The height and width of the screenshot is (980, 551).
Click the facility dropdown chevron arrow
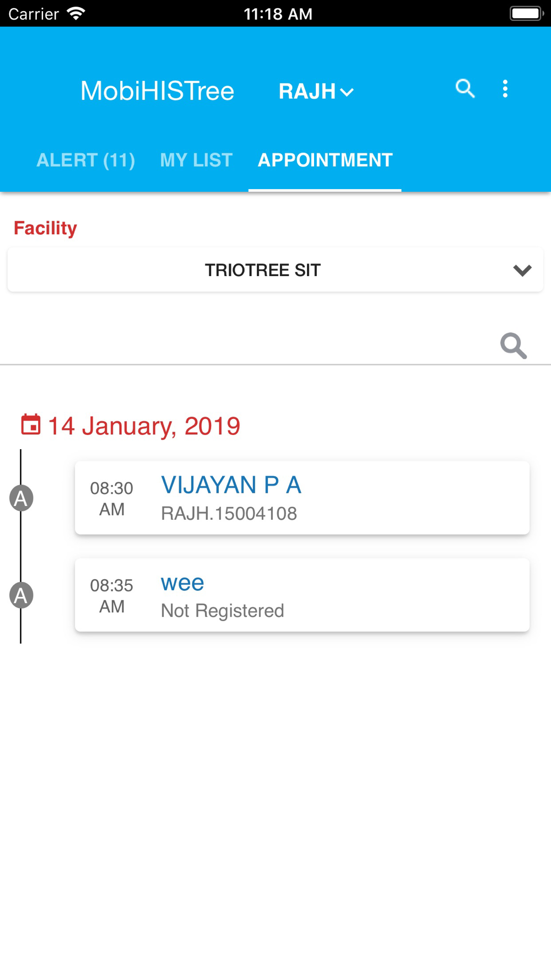tap(522, 271)
